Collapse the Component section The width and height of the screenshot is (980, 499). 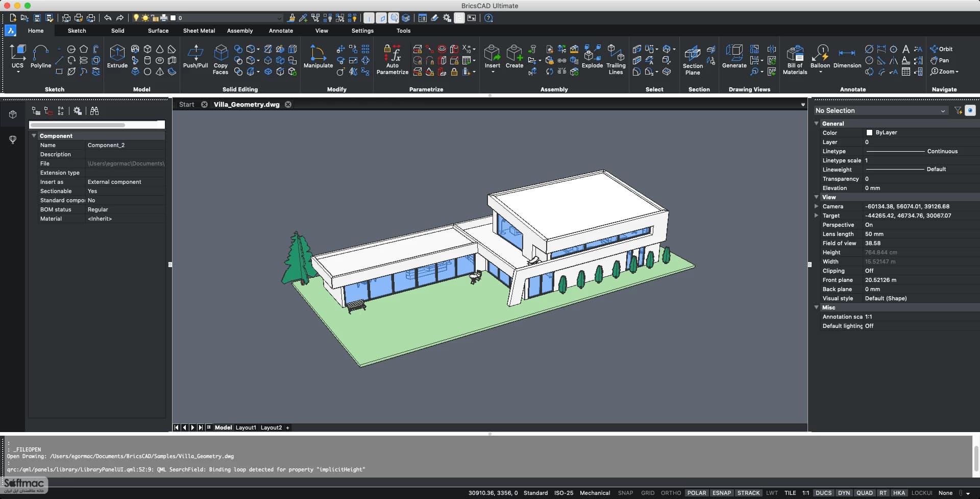point(34,136)
